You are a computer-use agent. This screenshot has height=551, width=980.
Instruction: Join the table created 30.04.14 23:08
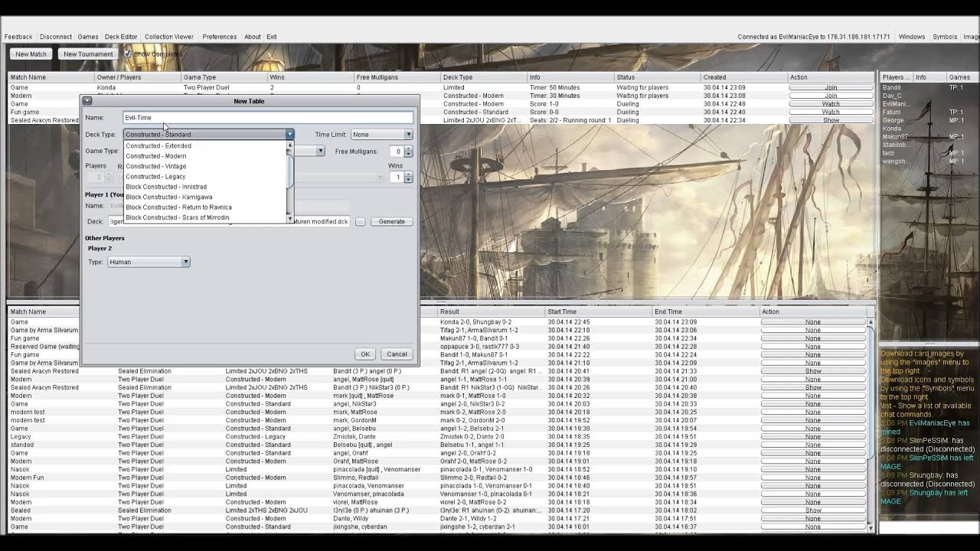click(x=831, y=96)
